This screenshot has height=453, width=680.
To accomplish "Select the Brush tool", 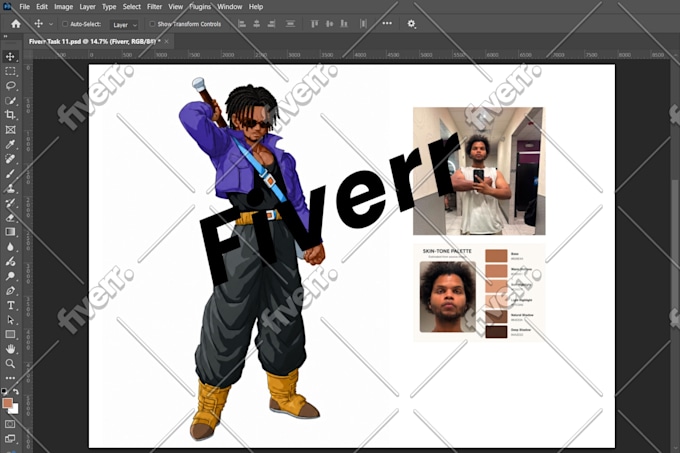I will tap(10, 174).
